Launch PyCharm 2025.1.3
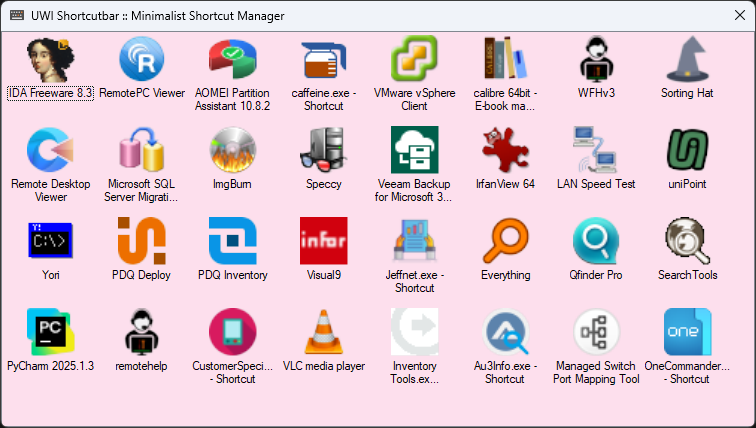Viewport: 756px width, 428px height. tap(51, 332)
